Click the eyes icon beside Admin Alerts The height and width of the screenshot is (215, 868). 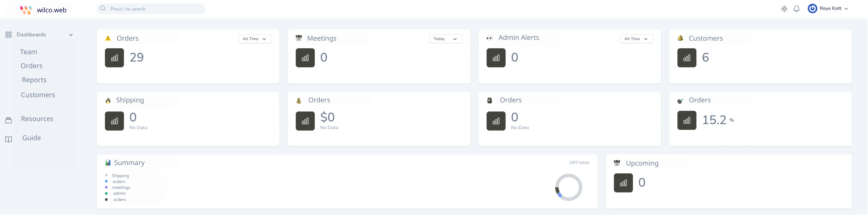[489, 38]
